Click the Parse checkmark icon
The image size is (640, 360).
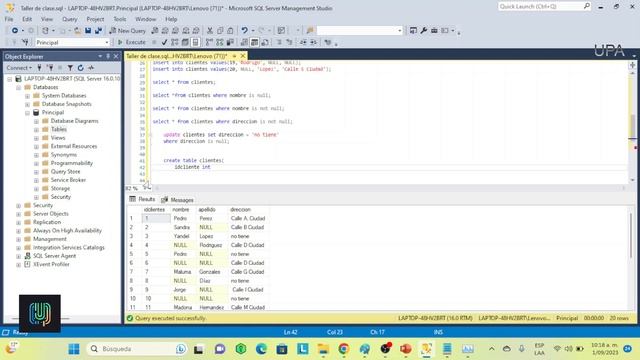(164, 42)
